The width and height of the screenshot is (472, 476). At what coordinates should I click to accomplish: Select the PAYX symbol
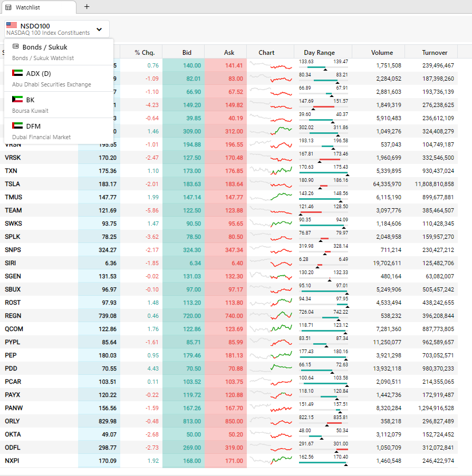point(13,395)
